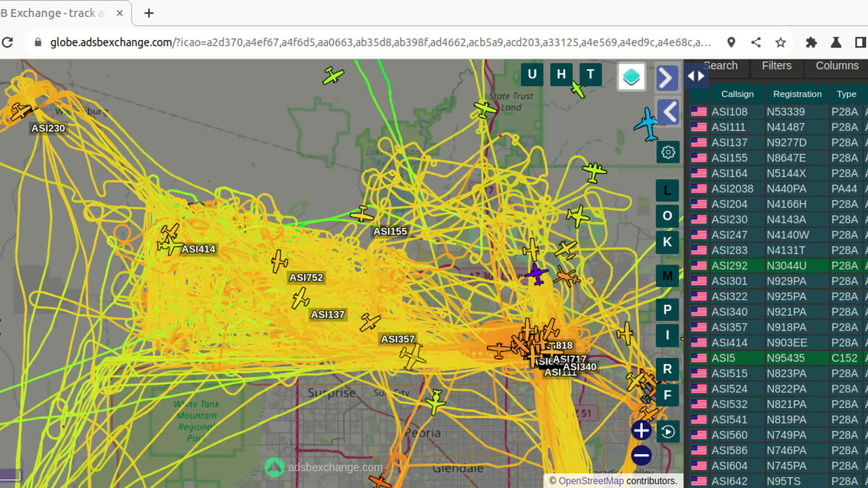Screen dimensions: 868x488
Task: Select the ASI752 aircraft icon
Action: coord(279,261)
